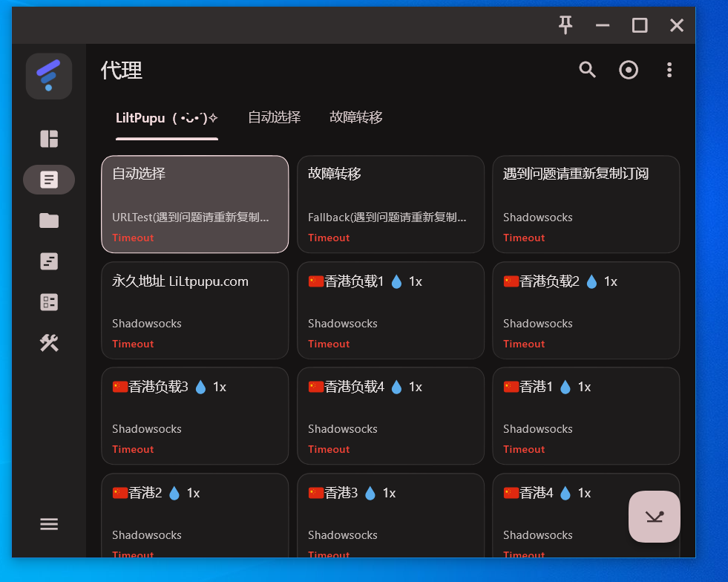The width and height of the screenshot is (728, 582).
Task: Switch to the 自动选择 tab
Action: (x=274, y=117)
